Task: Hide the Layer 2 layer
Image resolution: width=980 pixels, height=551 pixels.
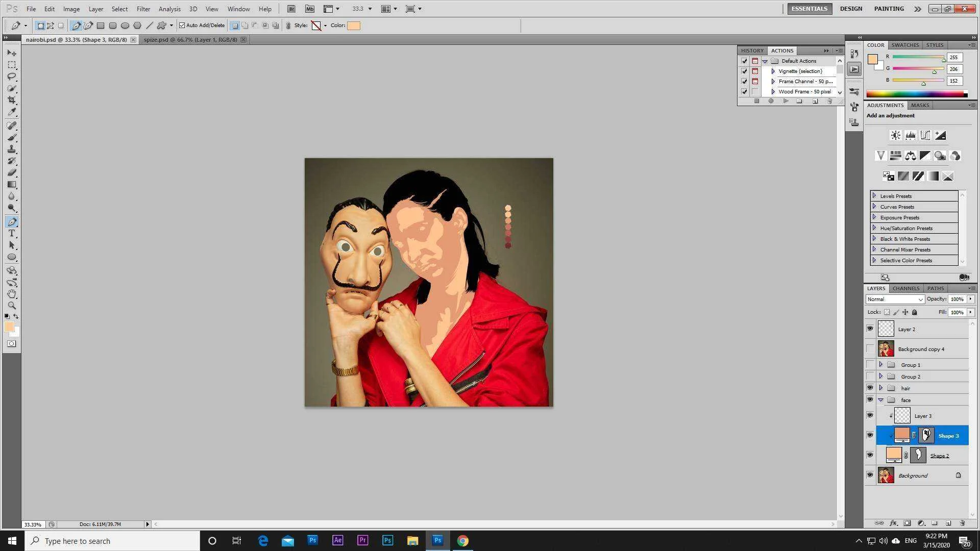Action: [870, 329]
